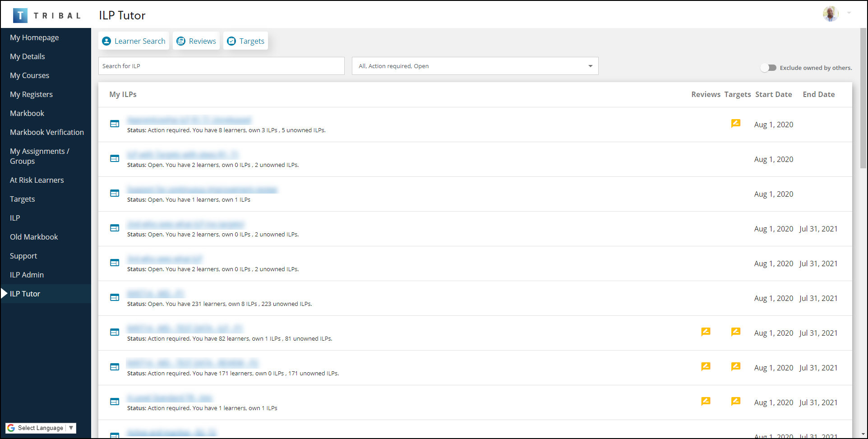Viewport: 868px width, 439px height.
Task: Open Reviews flag for 82 learners row
Action: click(706, 332)
